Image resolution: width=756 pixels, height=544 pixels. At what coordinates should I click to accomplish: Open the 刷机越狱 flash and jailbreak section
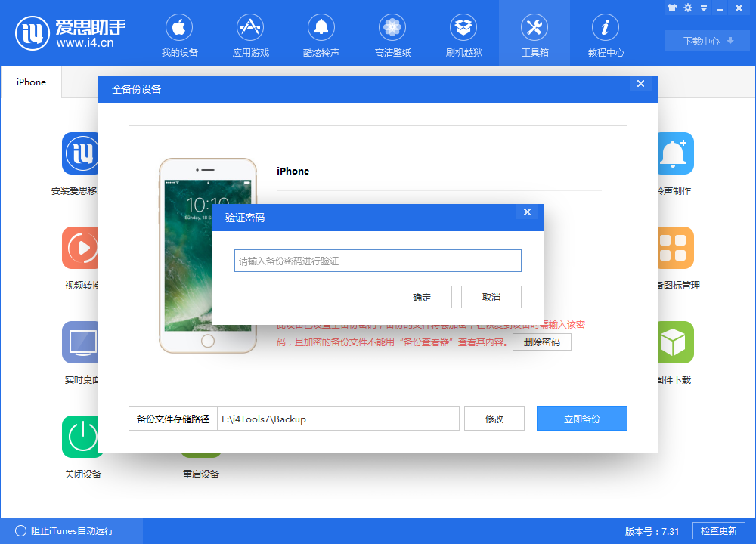[x=463, y=34]
